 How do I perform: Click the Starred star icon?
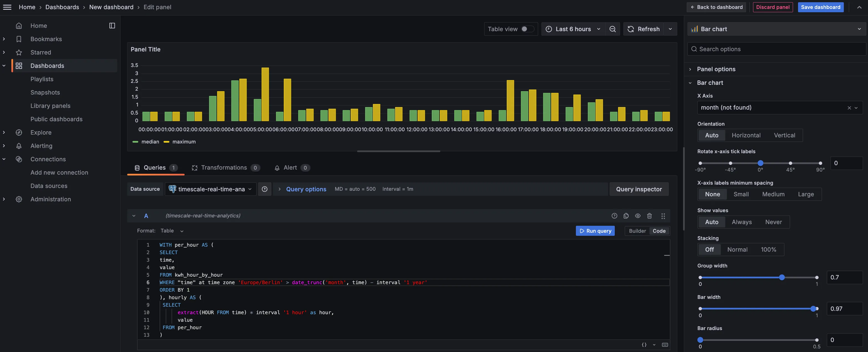tap(19, 52)
